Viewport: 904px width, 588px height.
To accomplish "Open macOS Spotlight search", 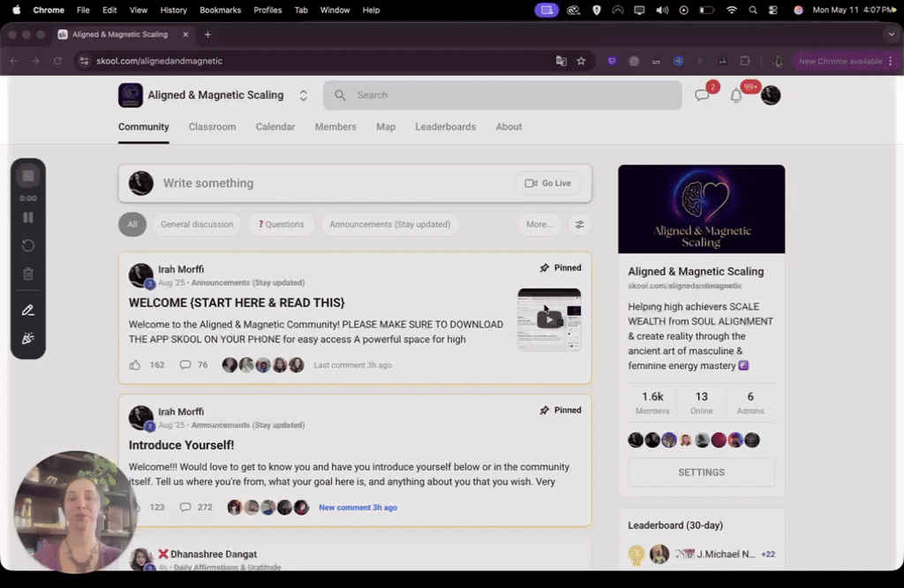I will pyautogui.click(x=753, y=10).
